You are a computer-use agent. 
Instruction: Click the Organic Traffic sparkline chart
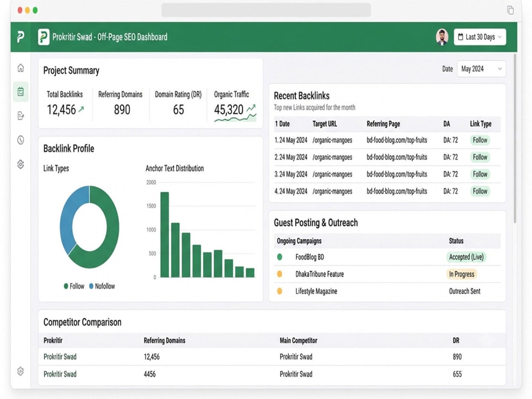click(x=235, y=119)
